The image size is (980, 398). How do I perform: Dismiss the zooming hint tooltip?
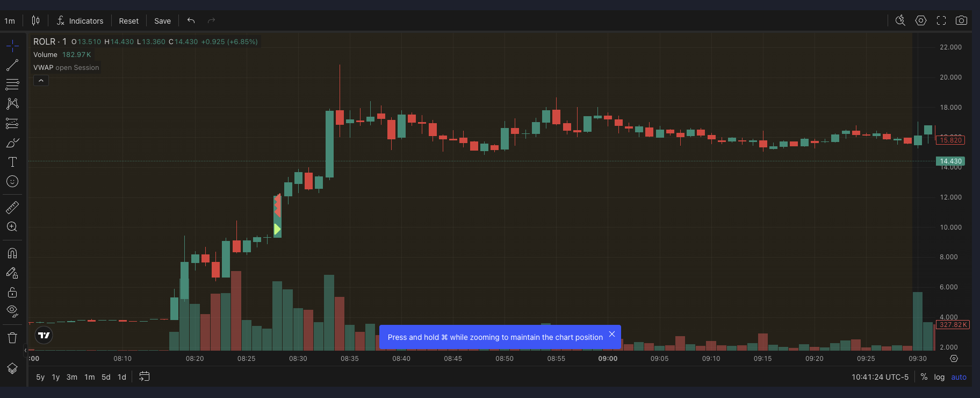click(611, 334)
